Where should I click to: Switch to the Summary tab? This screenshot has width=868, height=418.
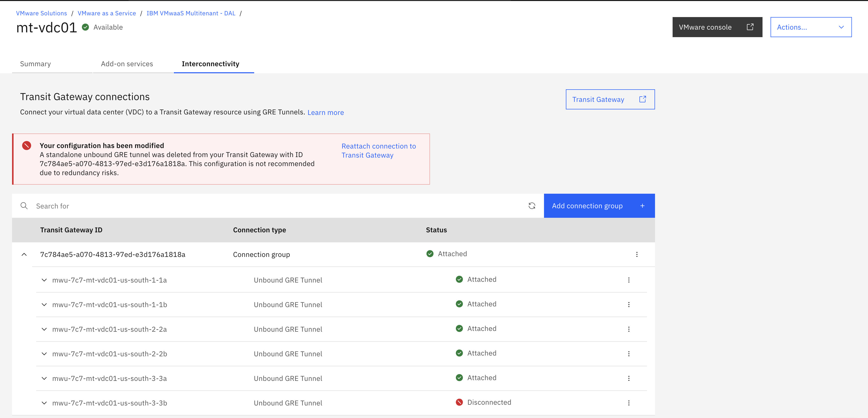coord(35,64)
